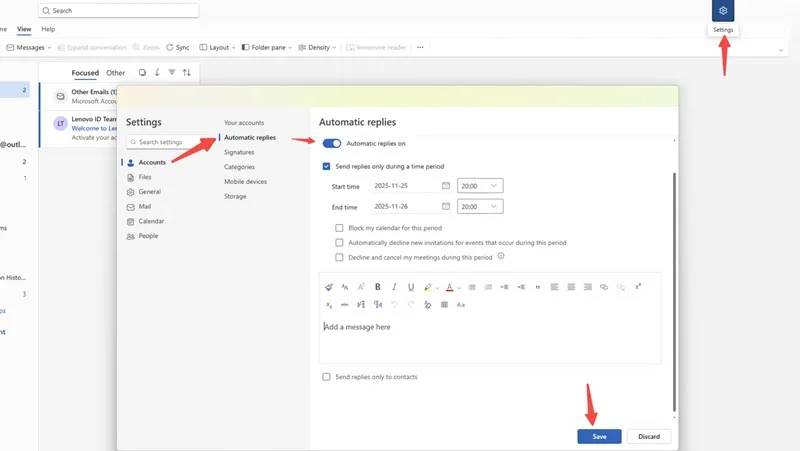Screen dimensions: 800x451
Task: Insert a table in the reply editor
Action: click(x=444, y=305)
